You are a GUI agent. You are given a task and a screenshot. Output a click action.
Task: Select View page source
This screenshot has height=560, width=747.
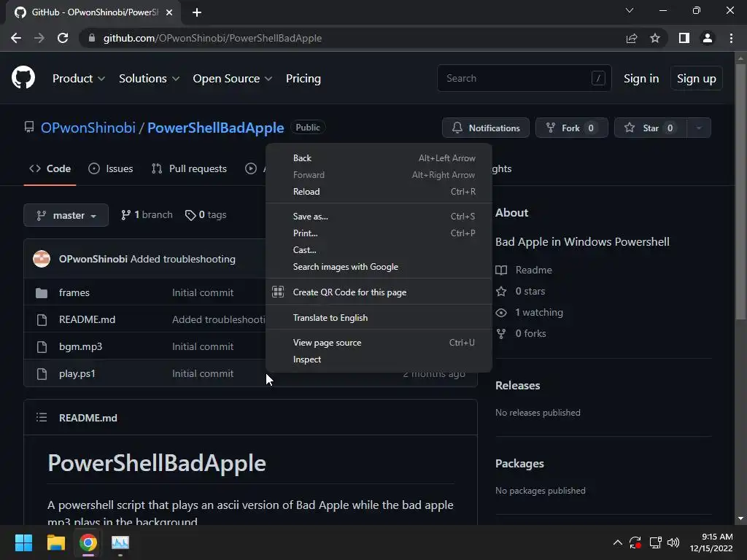[379, 343]
